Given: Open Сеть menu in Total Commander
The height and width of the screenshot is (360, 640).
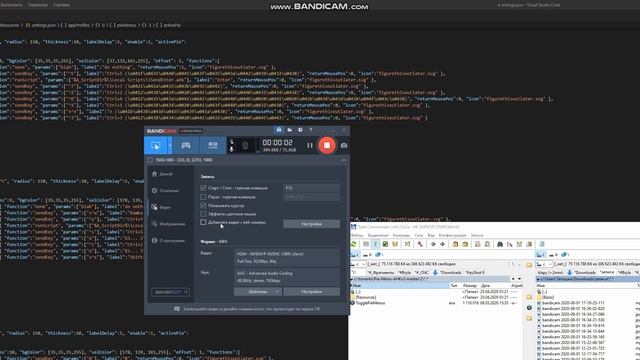Looking at the screenshot, I should click(419, 236).
